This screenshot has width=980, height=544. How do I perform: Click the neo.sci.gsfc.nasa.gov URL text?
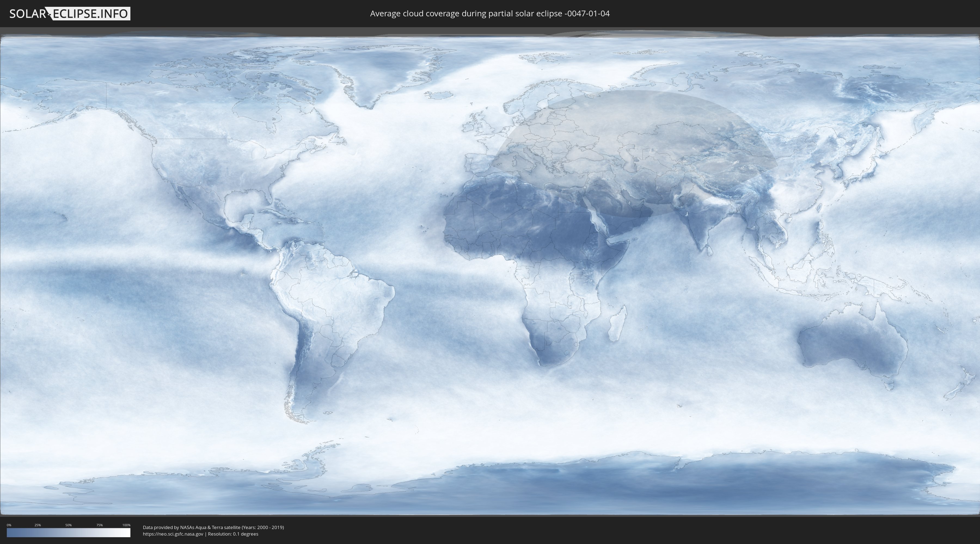173,534
